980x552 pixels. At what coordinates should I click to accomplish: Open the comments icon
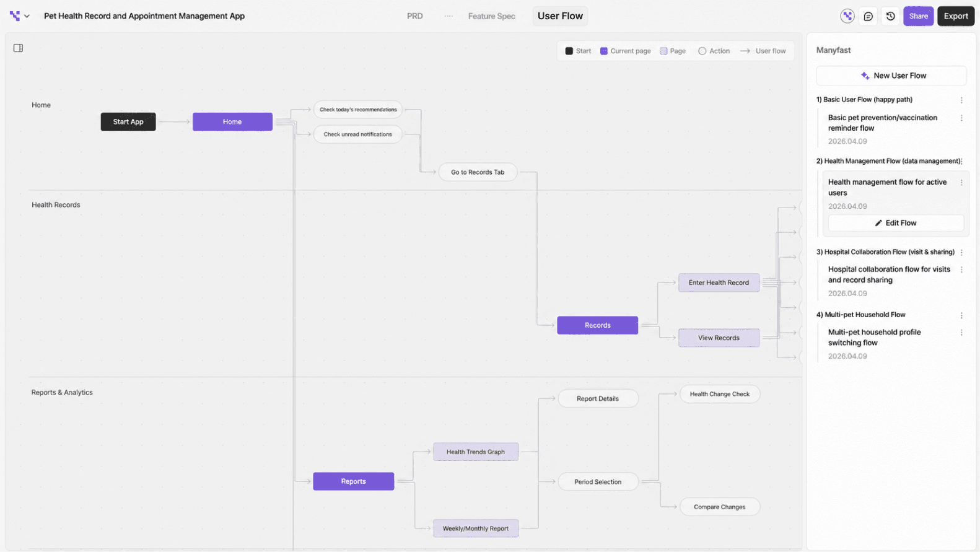coord(868,16)
